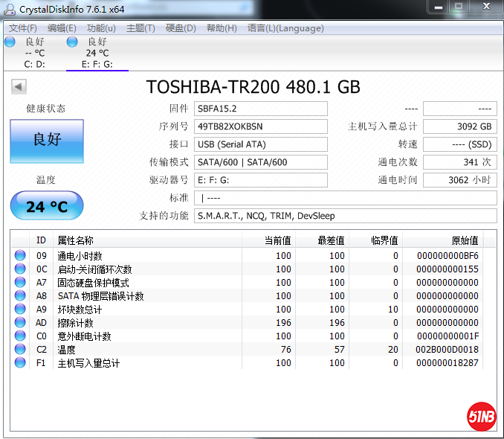Click the 原始值 column header
The image size is (504, 439).
point(442,240)
